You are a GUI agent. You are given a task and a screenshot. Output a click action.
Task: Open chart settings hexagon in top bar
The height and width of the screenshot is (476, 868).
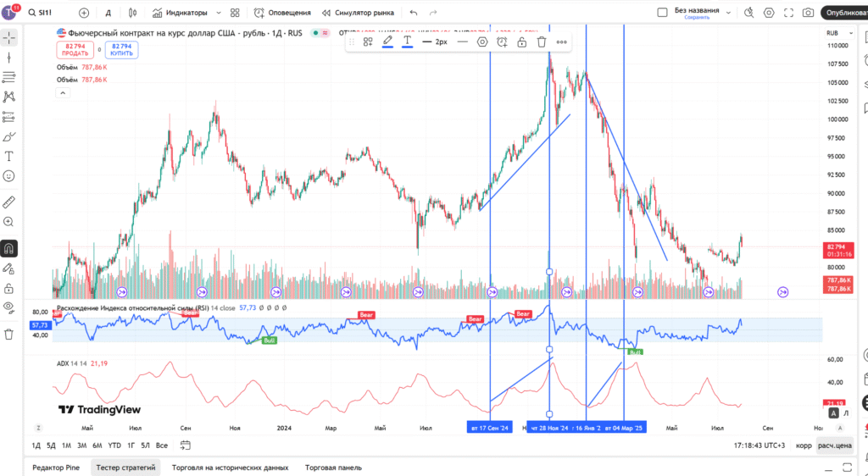[x=769, y=12]
